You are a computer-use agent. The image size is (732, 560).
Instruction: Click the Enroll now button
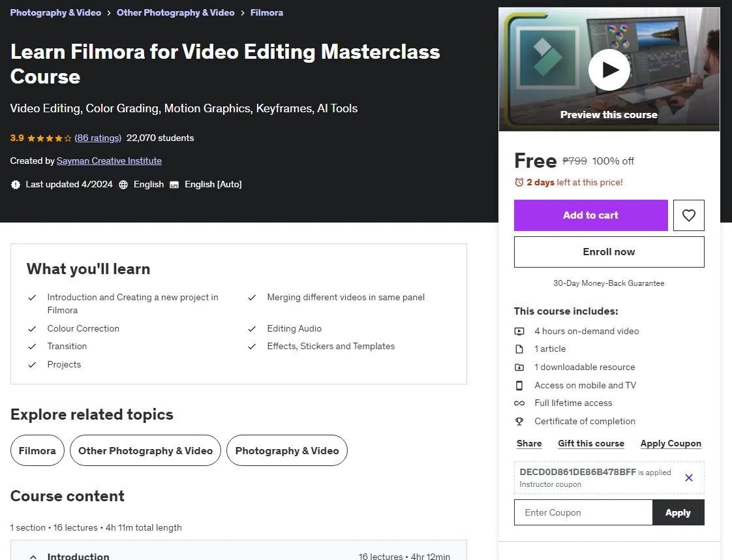pyautogui.click(x=609, y=252)
